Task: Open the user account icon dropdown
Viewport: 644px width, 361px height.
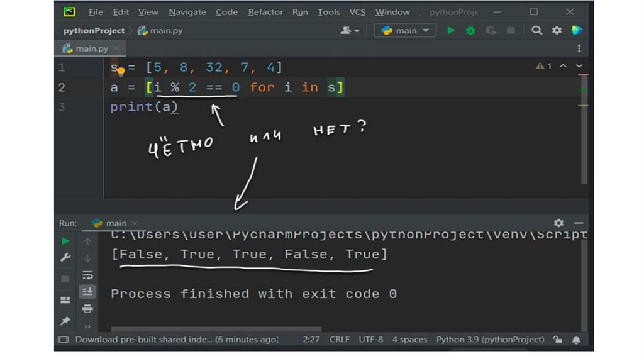Action: coord(350,30)
